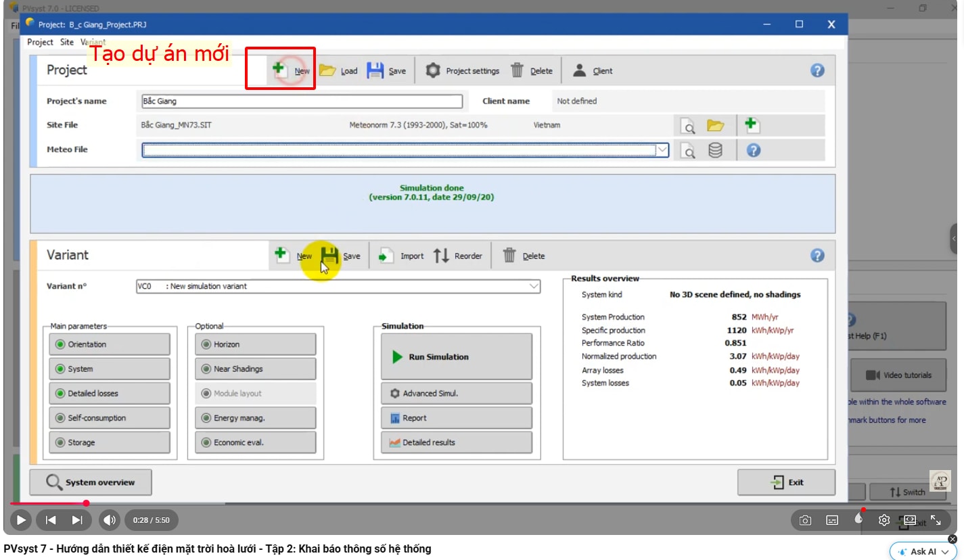
Task: Take a video screenshot with the camera icon
Action: tap(805, 520)
